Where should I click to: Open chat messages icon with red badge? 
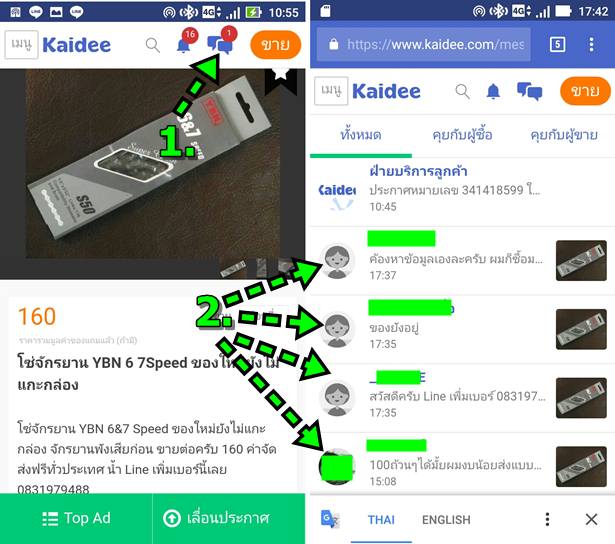point(221,41)
